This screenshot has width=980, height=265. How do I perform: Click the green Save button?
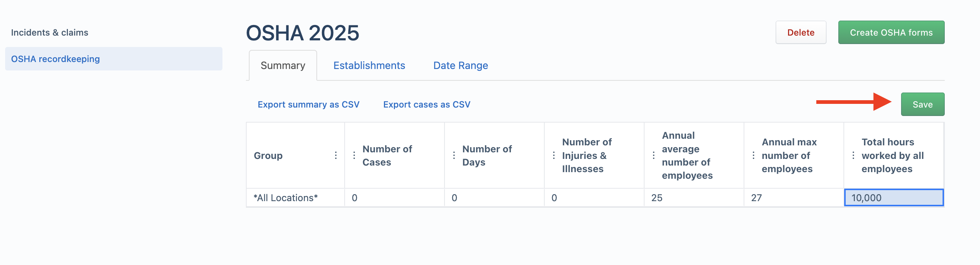coord(922,104)
